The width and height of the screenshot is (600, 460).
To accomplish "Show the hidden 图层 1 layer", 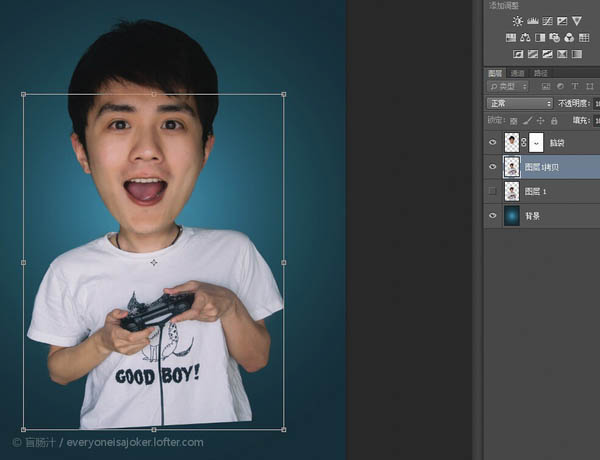I will tap(492, 191).
